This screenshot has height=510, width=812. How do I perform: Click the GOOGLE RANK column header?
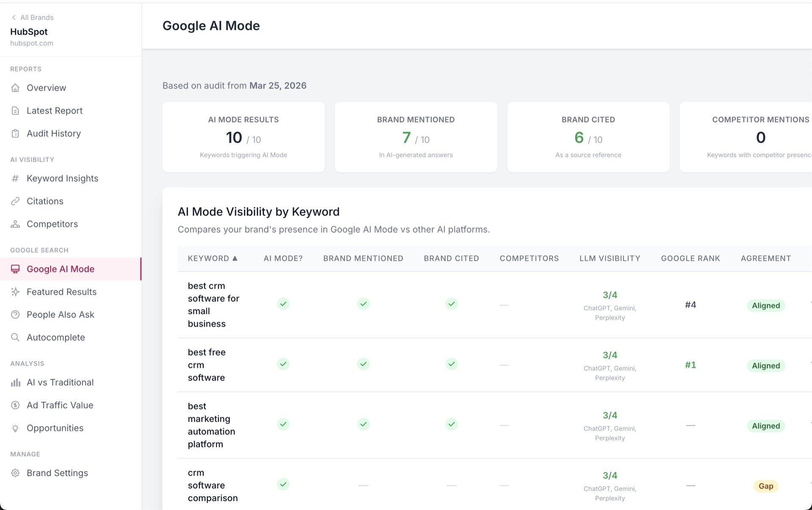690,258
